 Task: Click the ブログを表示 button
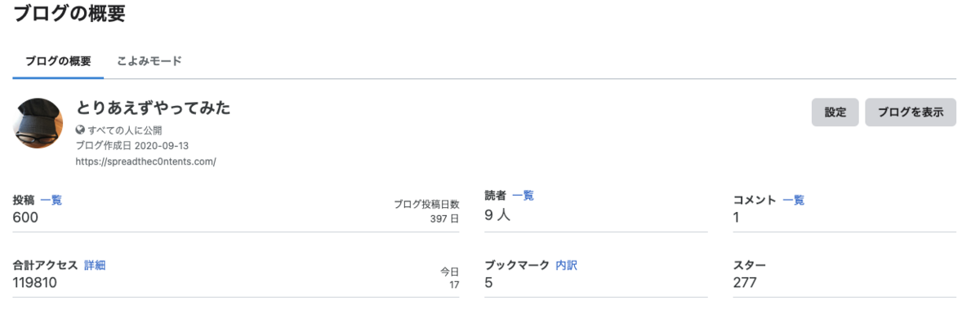(911, 113)
